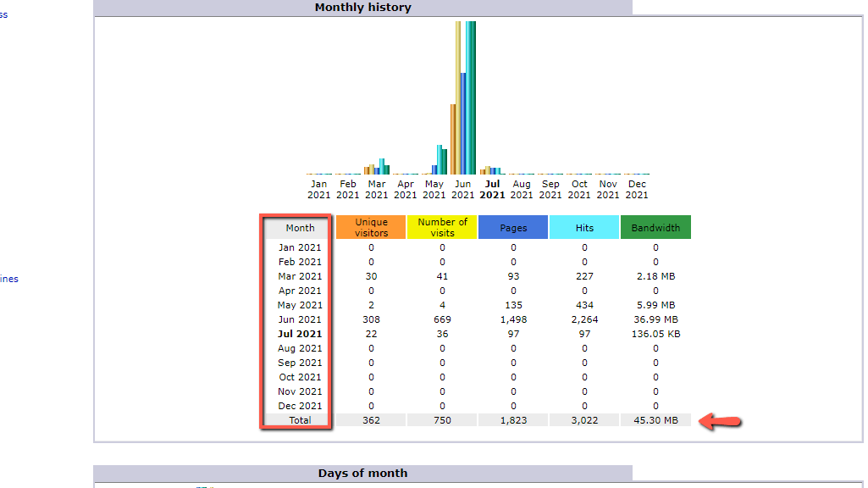Click the 36.99 MB bandwidth value
Viewport: 868px width, 488px height.
[655, 319]
